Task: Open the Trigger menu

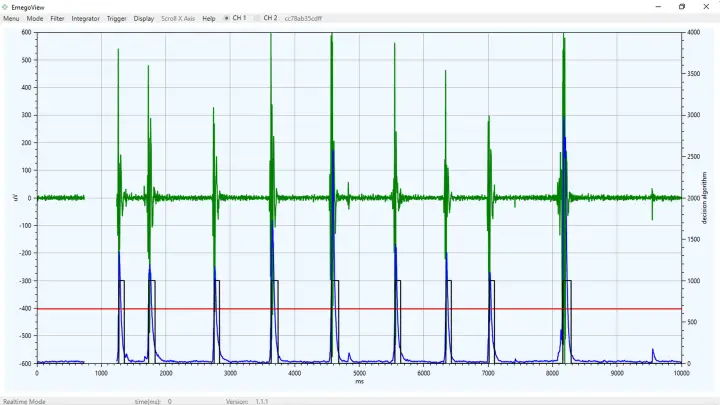Action: click(117, 18)
